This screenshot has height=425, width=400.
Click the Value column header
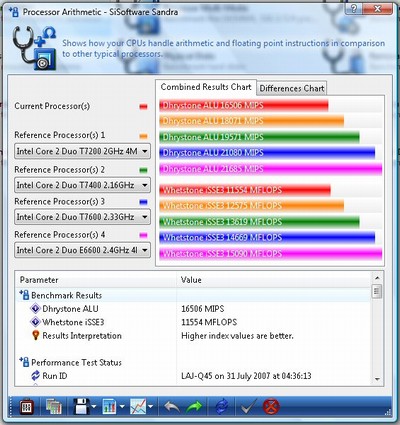pos(274,280)
